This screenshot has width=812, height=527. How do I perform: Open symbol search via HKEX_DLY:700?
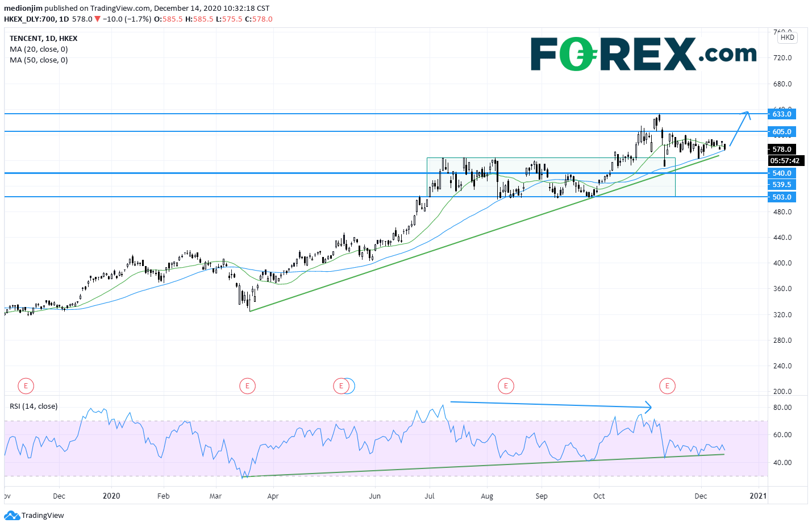[x=33, y=18]
